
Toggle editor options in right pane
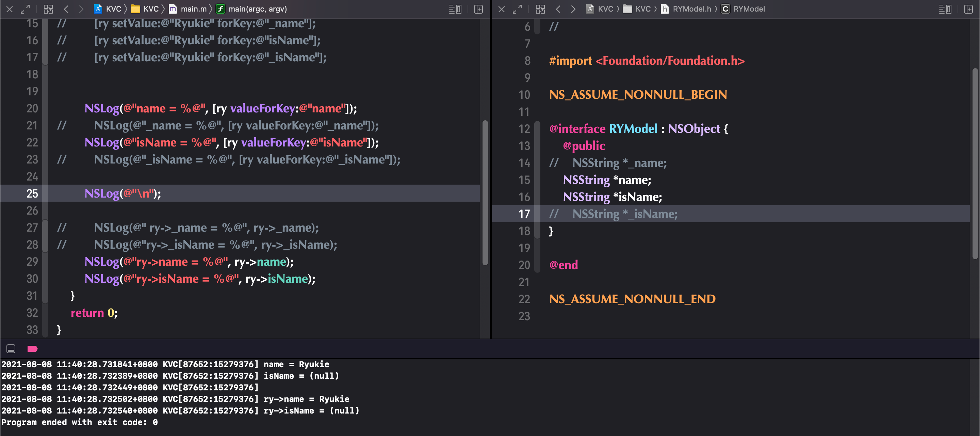point(945,9)
